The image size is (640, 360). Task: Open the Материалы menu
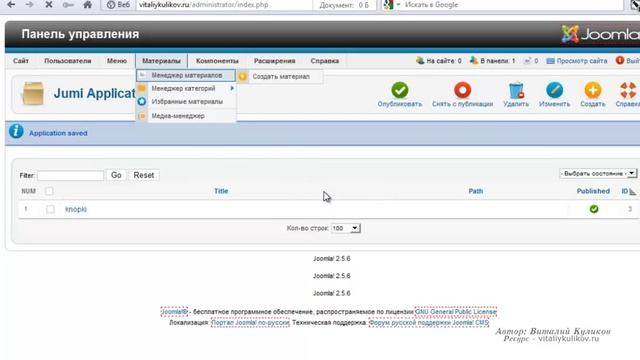[x=161, y=61]
